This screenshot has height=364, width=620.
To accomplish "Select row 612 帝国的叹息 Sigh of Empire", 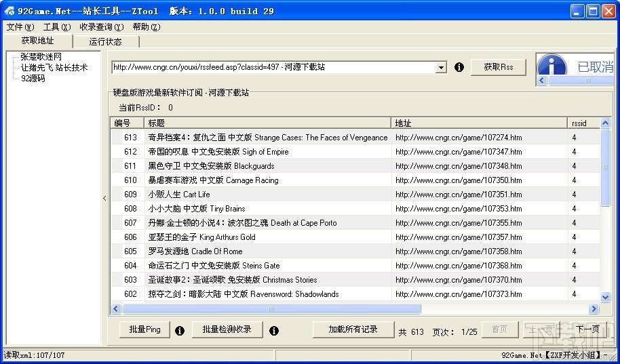I will 355,152.
